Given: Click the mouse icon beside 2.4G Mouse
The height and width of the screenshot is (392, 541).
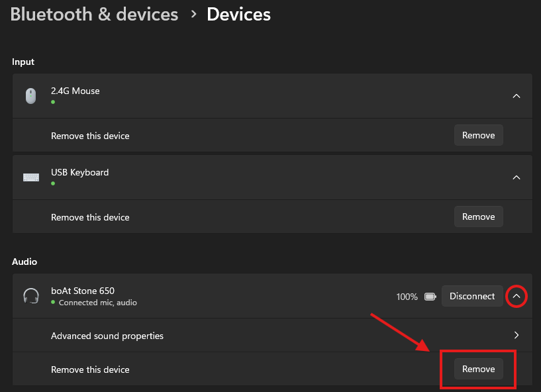Looking at the screenshot, I should tap(30, 96).
